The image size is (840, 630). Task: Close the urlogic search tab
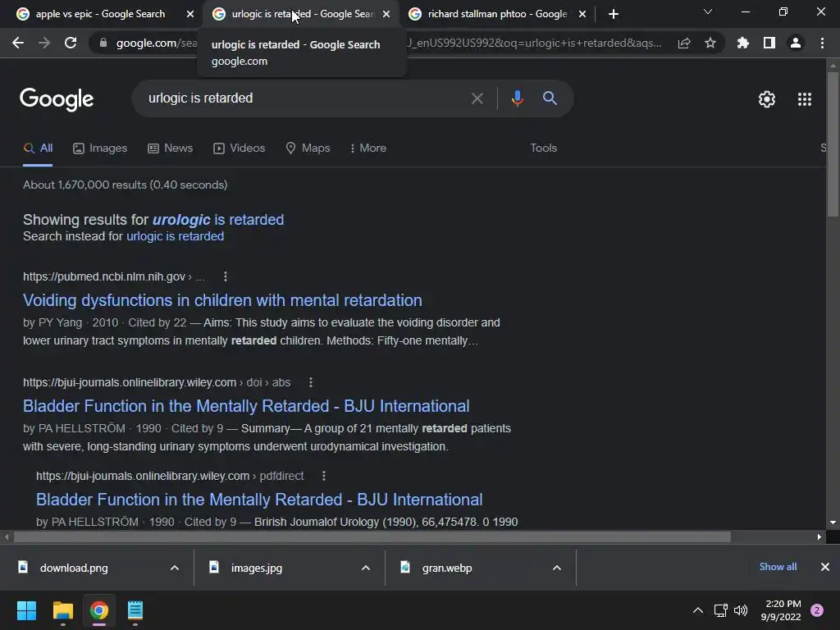coord(386,14)
